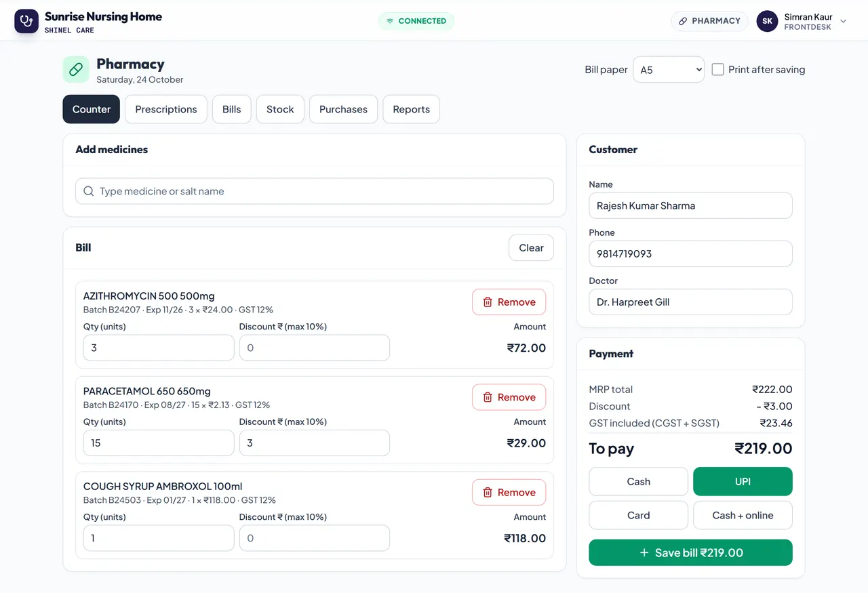
Task: Open the Pharmacy module pill button in header
Action: point(709,21)
